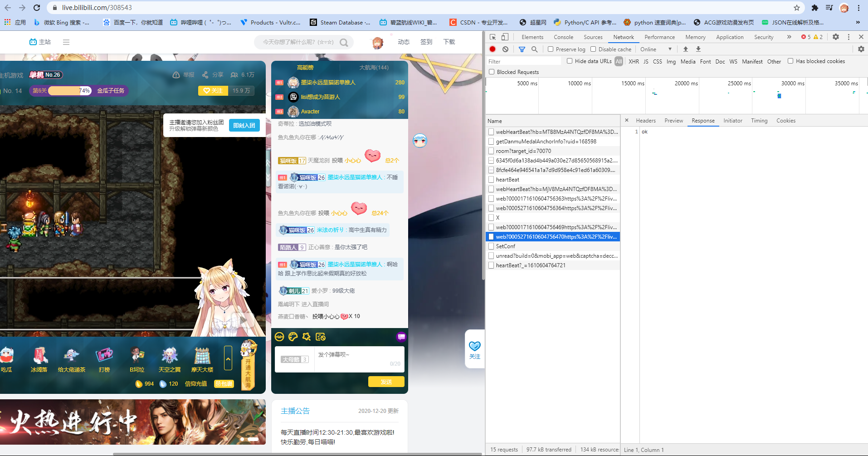Click the purple chat bubble icon
The width and height of the screenshot is (868, 456).
[x=401, y=337]
